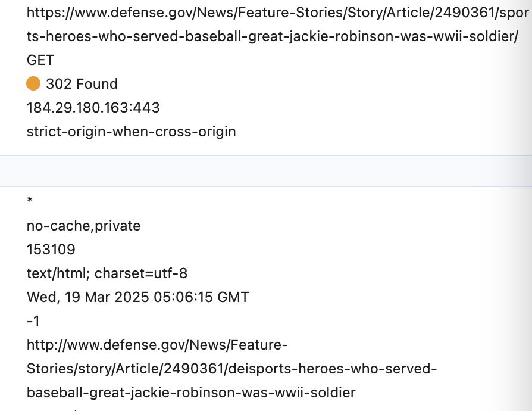Image resolution: width=532 pixels, height=411 pixels.
Task: Select the date Wed, 19 Mar 2025 value
Action: (x=137, y=297)
